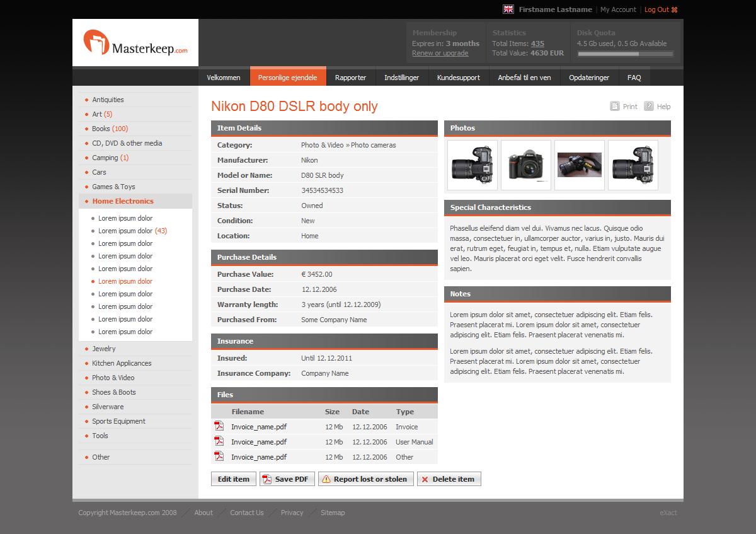
Task: Click Contact Us footer link
Action: tap(247, 513)
